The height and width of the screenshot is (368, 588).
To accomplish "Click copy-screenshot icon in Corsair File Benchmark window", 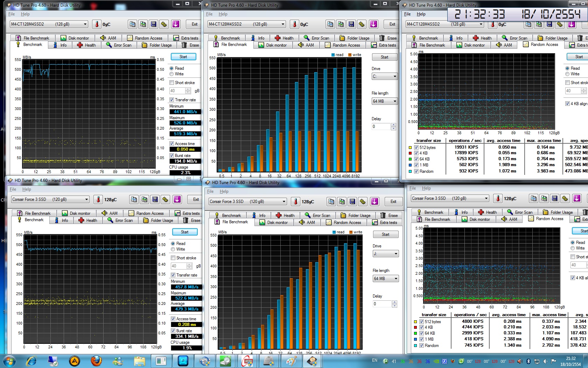I will point(342,202).
